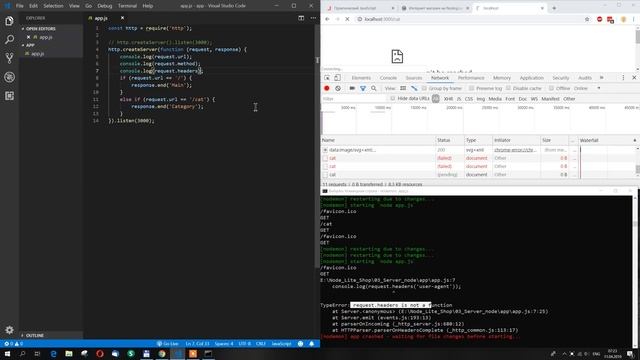640x360 pixels.
Task: Open the chrome-error initiator link
Action: tap(516, 150)
